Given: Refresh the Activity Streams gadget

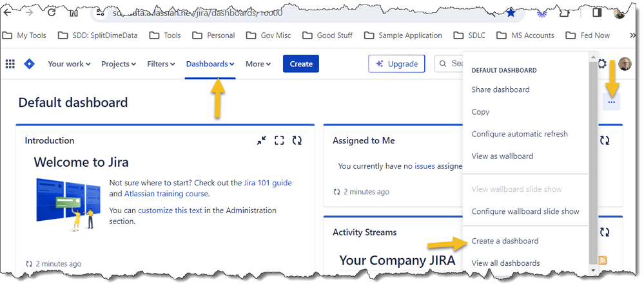Looking at the screenshot, I should click(x=605, y=232).
